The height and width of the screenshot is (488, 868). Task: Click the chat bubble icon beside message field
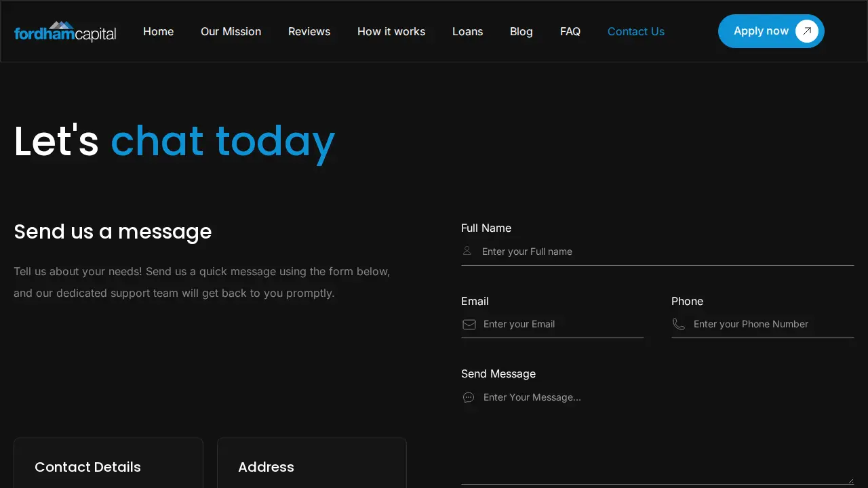pos(469,397)
